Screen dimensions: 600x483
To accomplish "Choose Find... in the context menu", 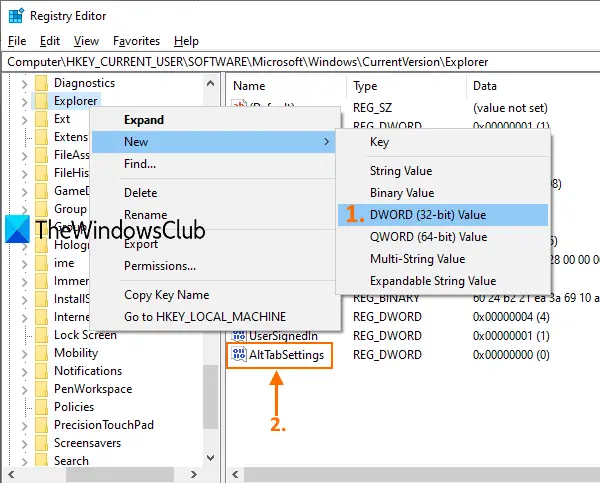I will coord(215,164).
